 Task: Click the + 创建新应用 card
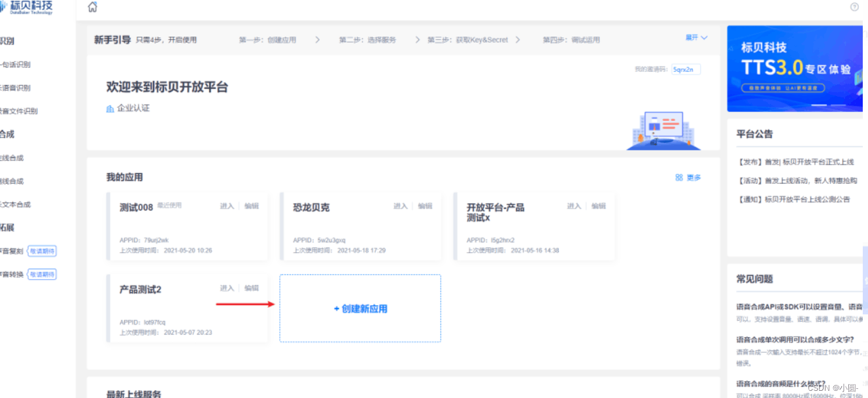click(x=360, y=308)
